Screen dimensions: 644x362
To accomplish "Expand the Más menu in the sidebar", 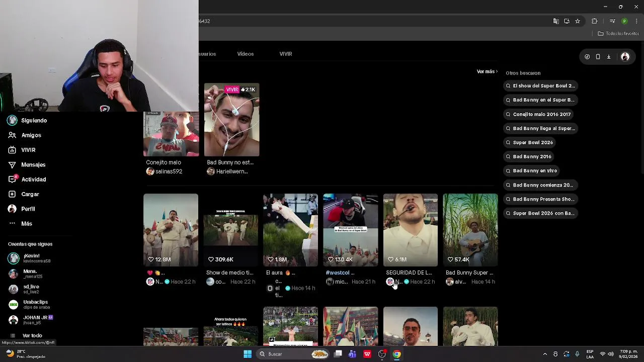I will point(20,224).
